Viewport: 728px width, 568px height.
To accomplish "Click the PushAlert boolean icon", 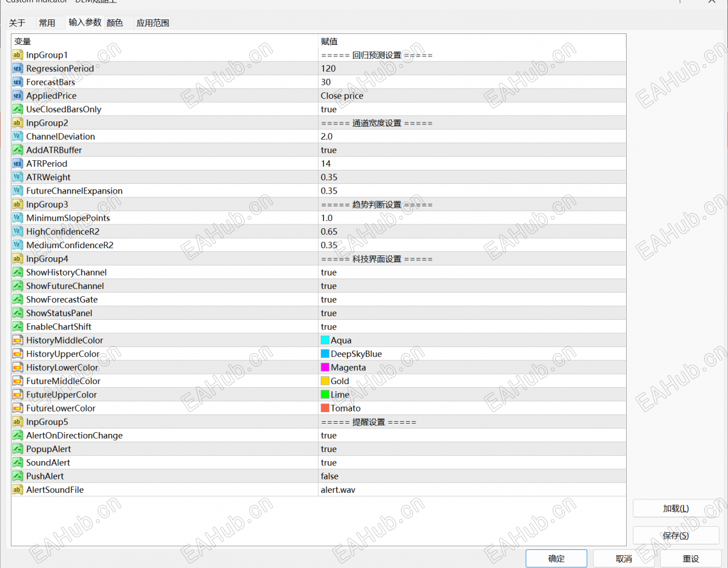I will pos(18,476).
